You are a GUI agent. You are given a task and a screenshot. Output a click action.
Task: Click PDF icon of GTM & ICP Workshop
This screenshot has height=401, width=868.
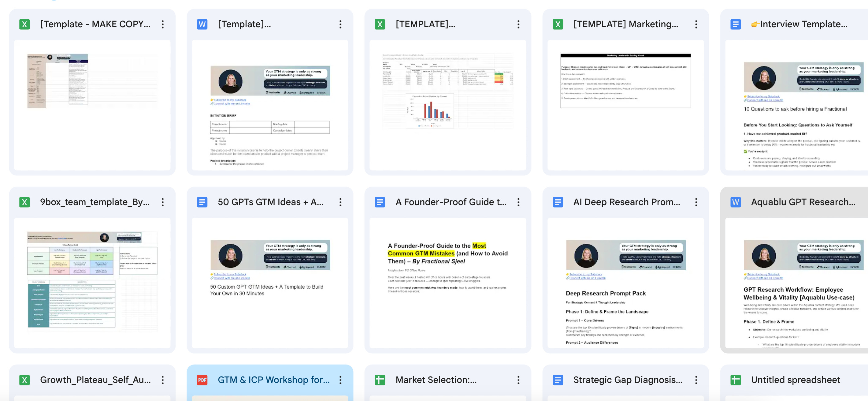[x=202, y=380]
